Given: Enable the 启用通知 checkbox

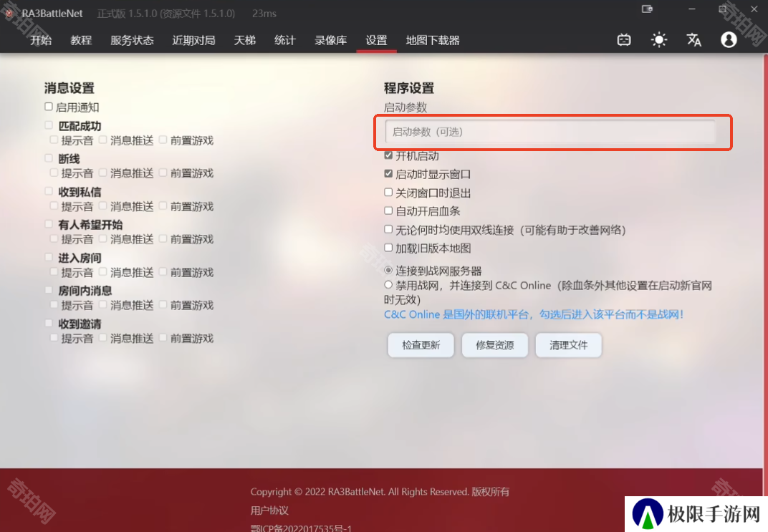Looking at the screenshot, I should click(x=49, y=107).
